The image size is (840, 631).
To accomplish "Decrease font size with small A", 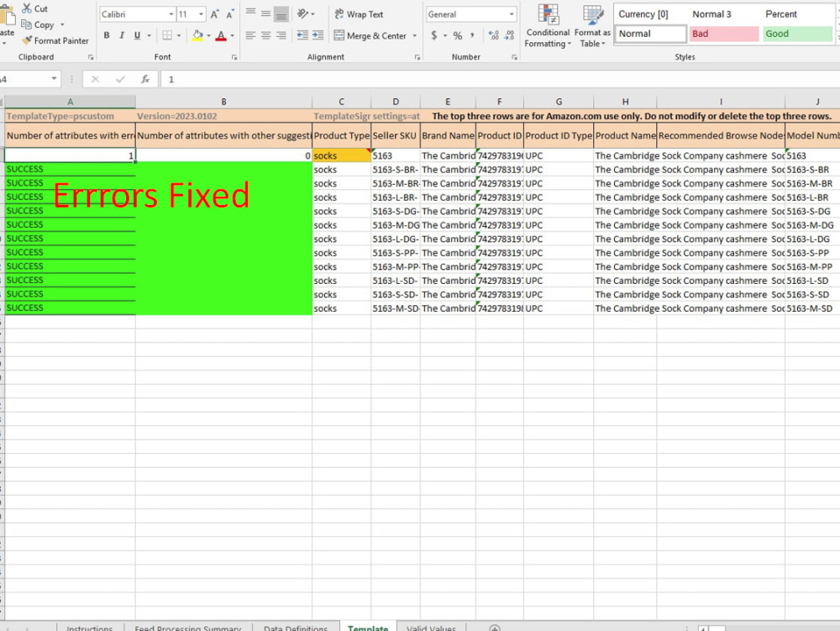I will coord(230,14).
